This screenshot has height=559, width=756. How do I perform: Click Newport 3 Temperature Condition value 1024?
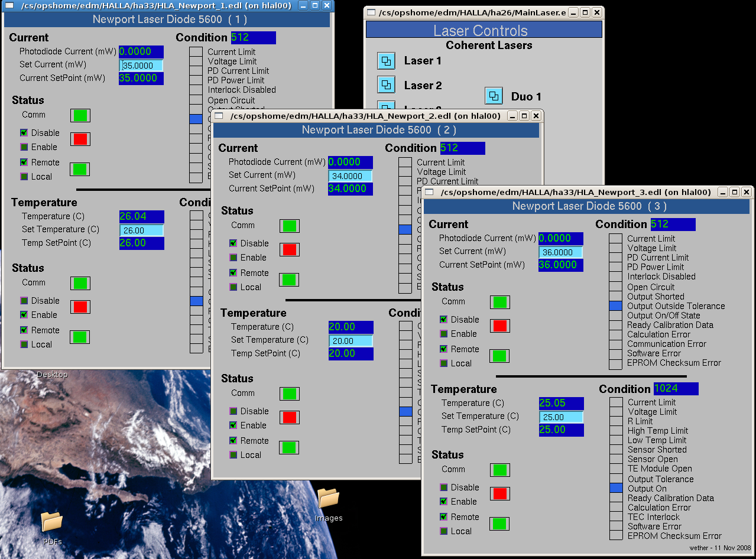(x=676, y=389)
